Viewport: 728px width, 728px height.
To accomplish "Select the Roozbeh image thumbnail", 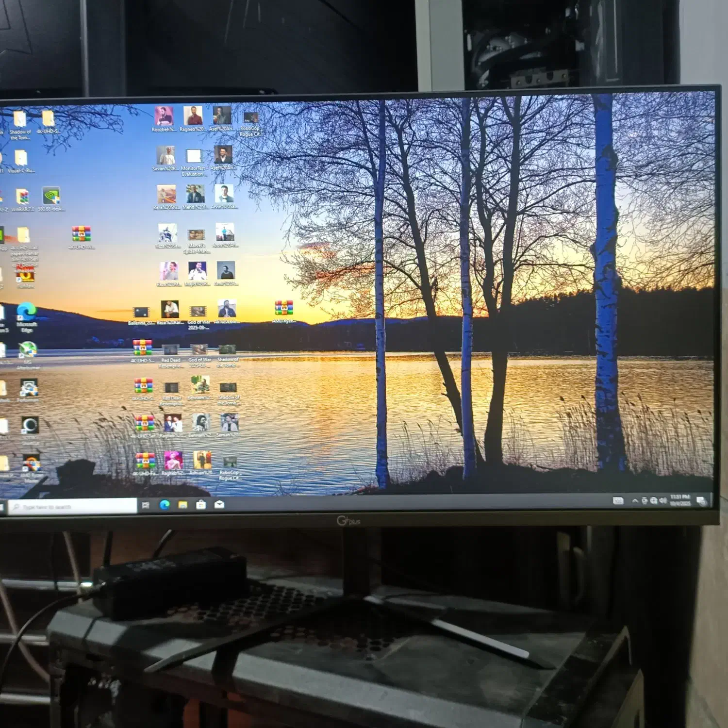I will click(x=164, y=116).
